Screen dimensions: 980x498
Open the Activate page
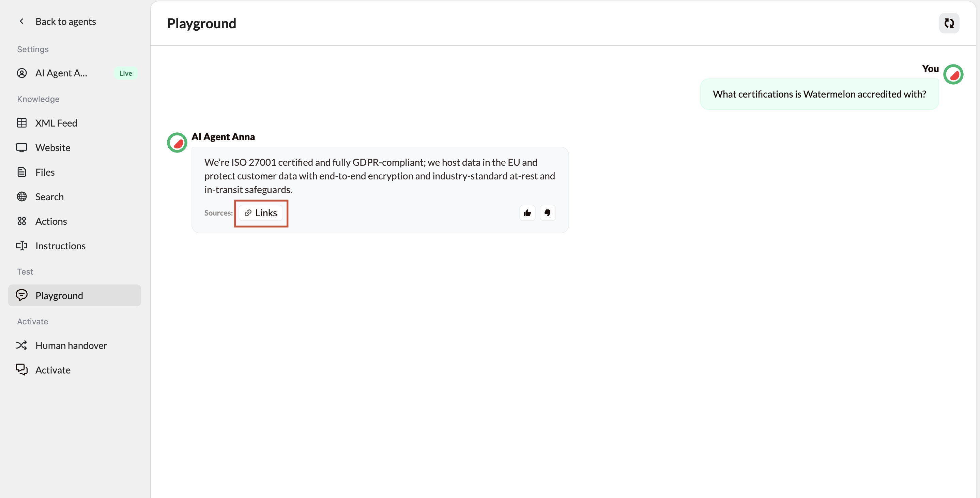53,370
